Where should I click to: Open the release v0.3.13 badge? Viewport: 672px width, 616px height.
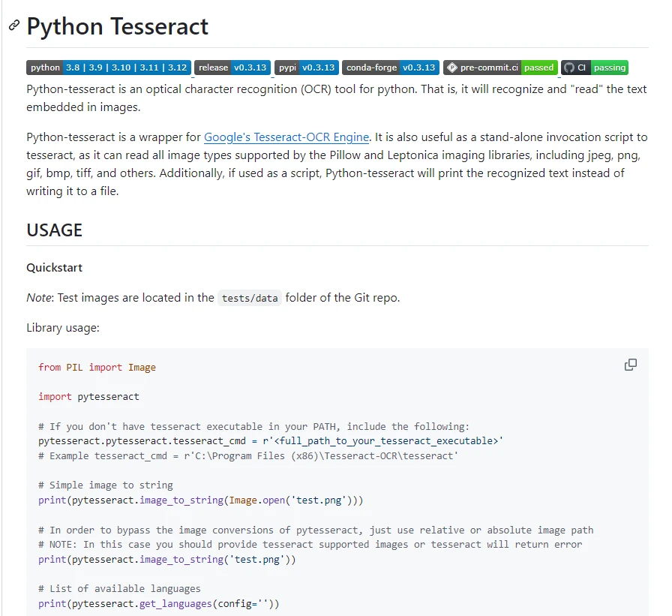[x=232, y=68]
